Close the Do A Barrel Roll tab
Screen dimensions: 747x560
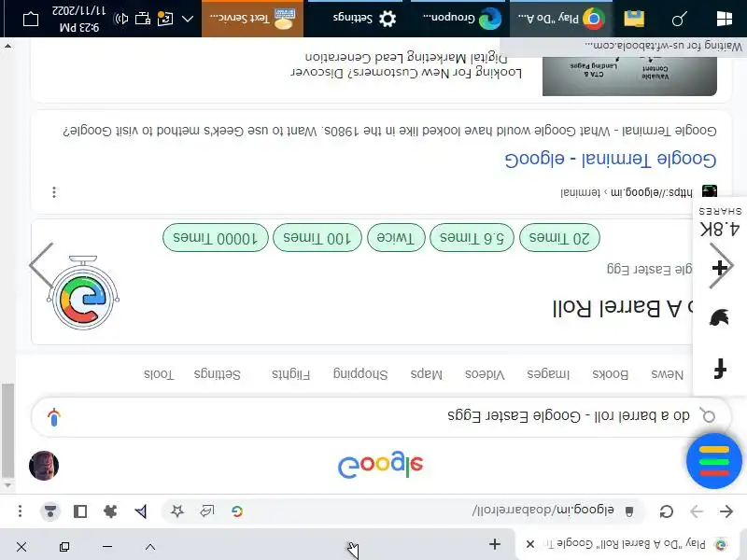529,544
